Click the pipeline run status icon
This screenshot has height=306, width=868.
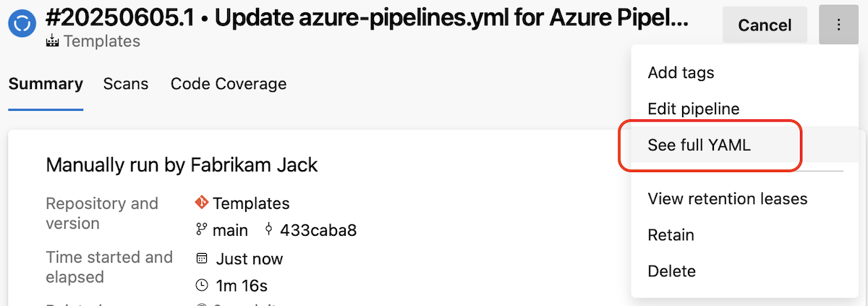22,24
